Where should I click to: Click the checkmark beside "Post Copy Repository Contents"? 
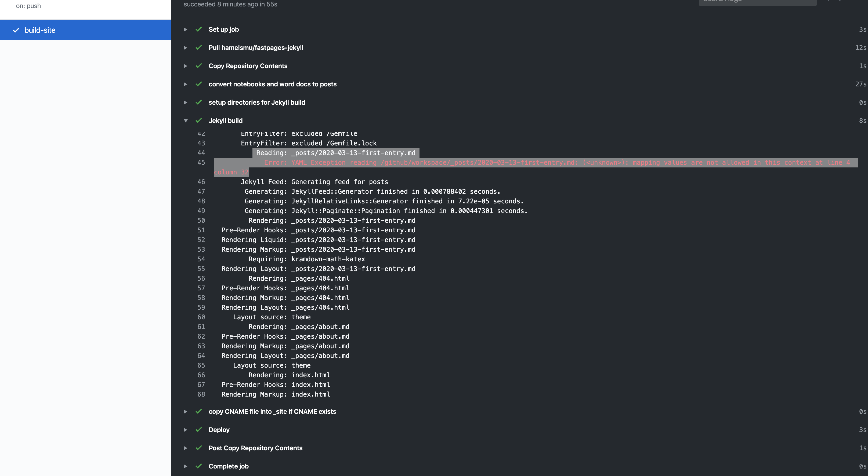[199, 448]
